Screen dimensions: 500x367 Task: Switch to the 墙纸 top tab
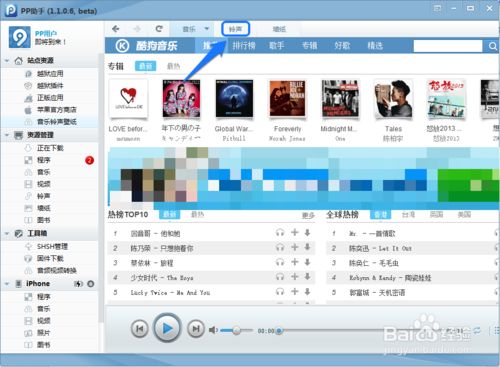pos(279,29)
